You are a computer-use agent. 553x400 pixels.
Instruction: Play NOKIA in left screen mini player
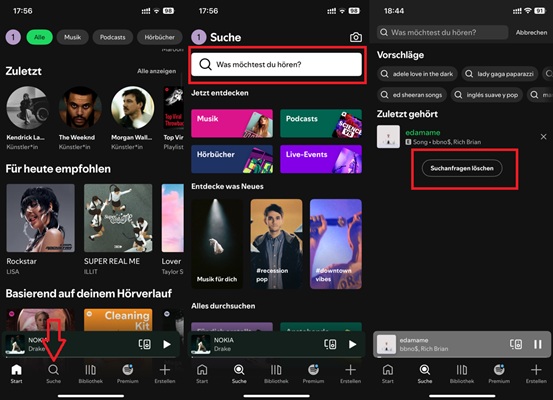tap(167, 344)
